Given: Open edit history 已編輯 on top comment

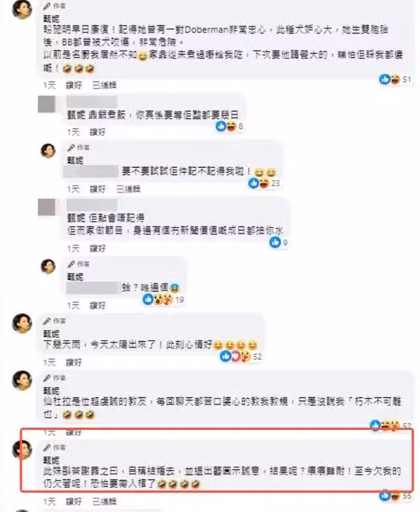Looking at the screenshot, I should [104, 85].
